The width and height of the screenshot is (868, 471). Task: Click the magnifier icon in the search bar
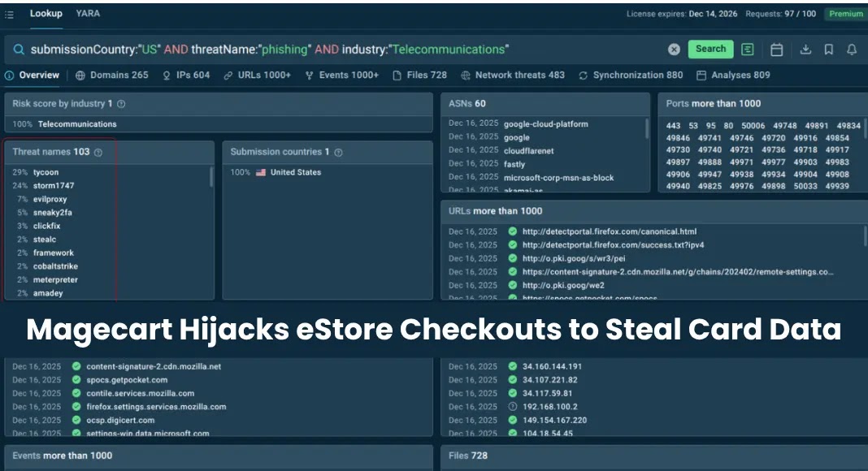(19, 49)
